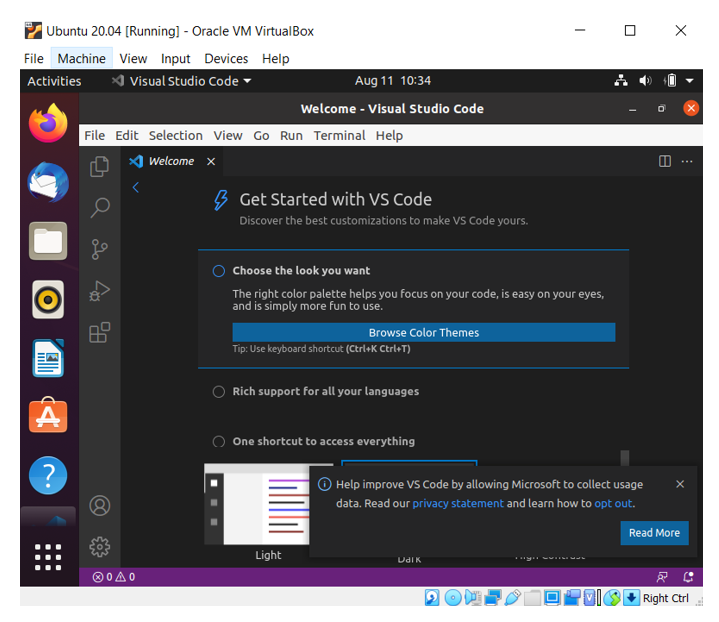Open the Search view in activity bar
719x622 pixels.
(x=100, y=208)
